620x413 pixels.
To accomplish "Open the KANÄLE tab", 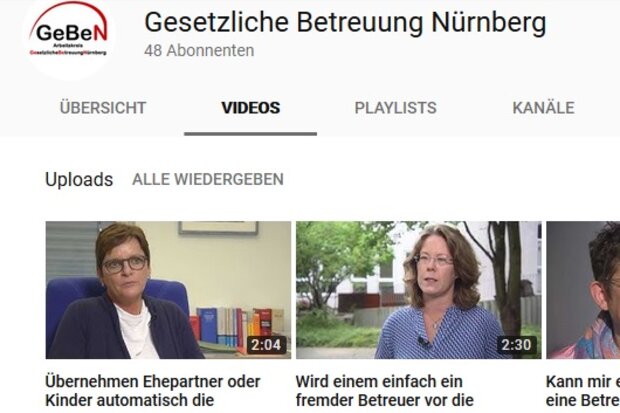I will (x=543, y=108).
